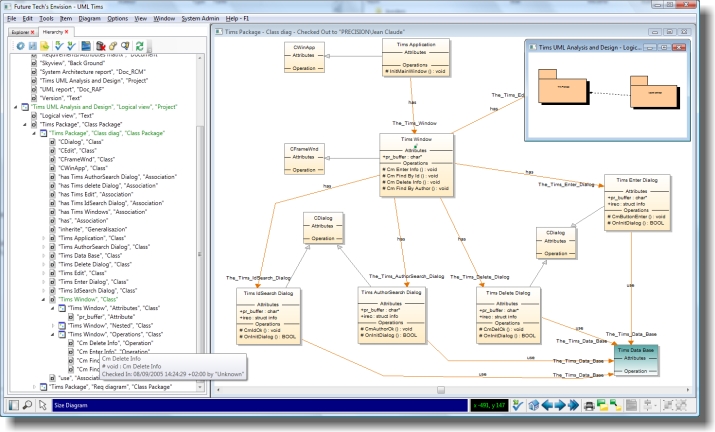This screenshot has height=432, width=715.
Task: Click the golden chain link icon
Action: click(x=113, y=46)
